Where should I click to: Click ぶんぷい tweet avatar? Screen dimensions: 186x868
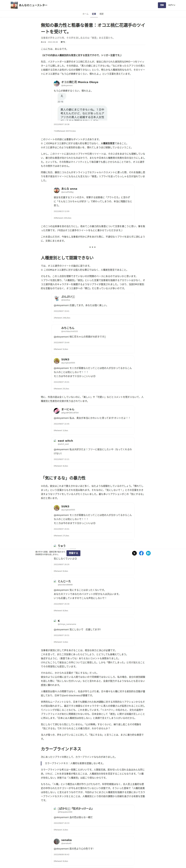[57, 298]
